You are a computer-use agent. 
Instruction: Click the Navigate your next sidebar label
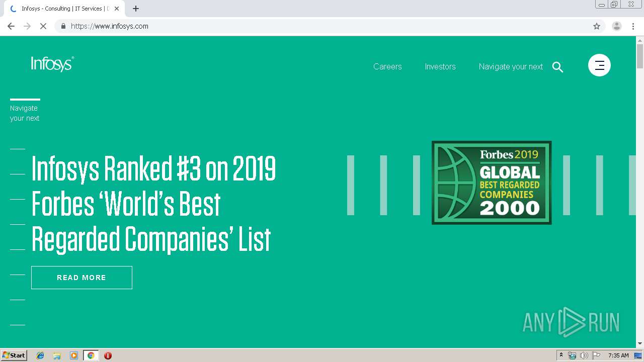(x=25, y=113)
